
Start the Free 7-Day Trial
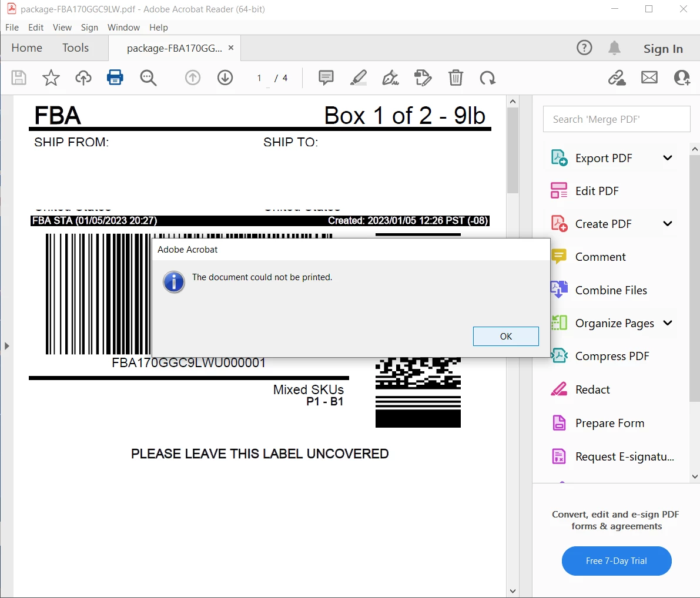[x=617, y=561]
